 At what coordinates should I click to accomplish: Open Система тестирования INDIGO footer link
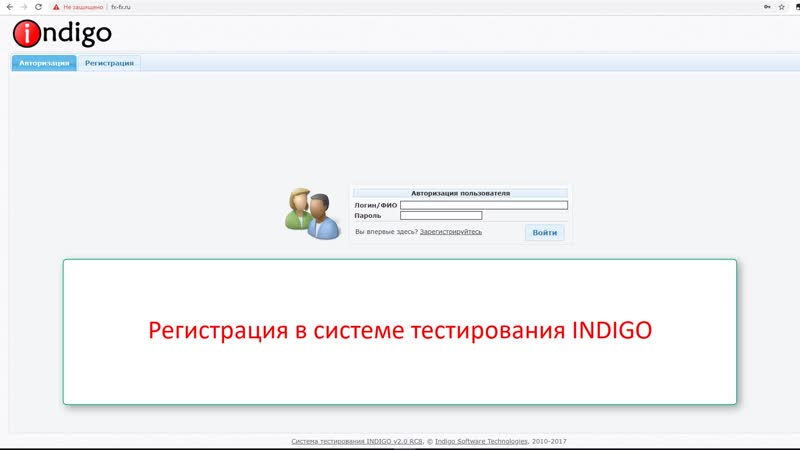coord(357,441)
